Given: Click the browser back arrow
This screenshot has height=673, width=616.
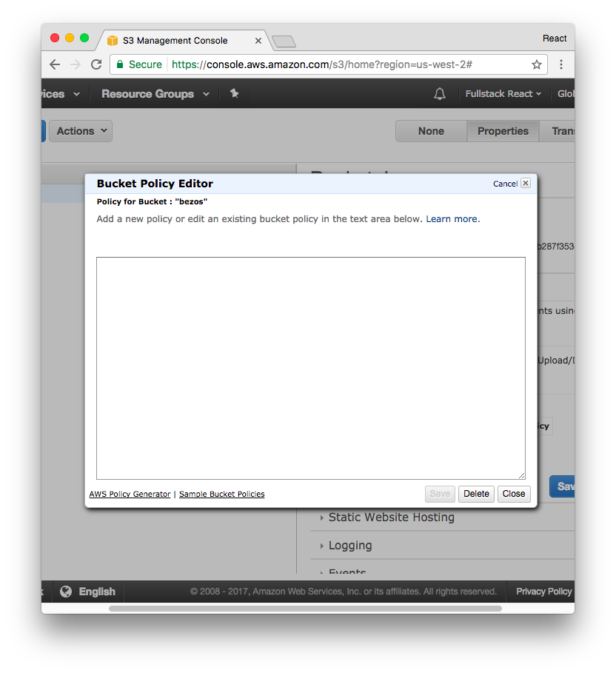Looking at the screenshot, I should 55,64.
